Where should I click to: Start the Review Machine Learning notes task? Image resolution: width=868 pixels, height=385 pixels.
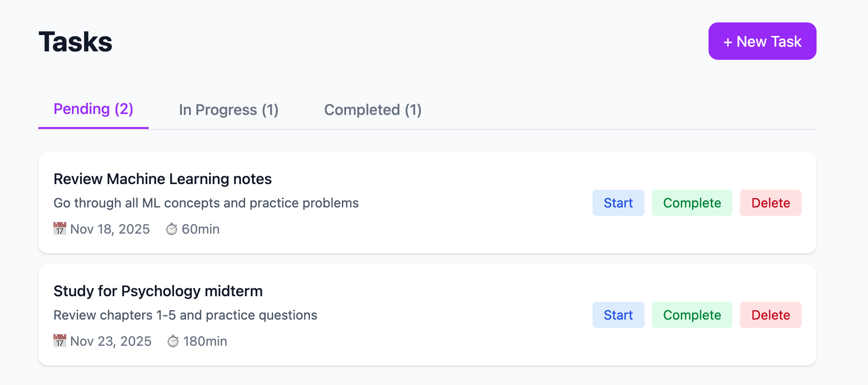(618, 203)
